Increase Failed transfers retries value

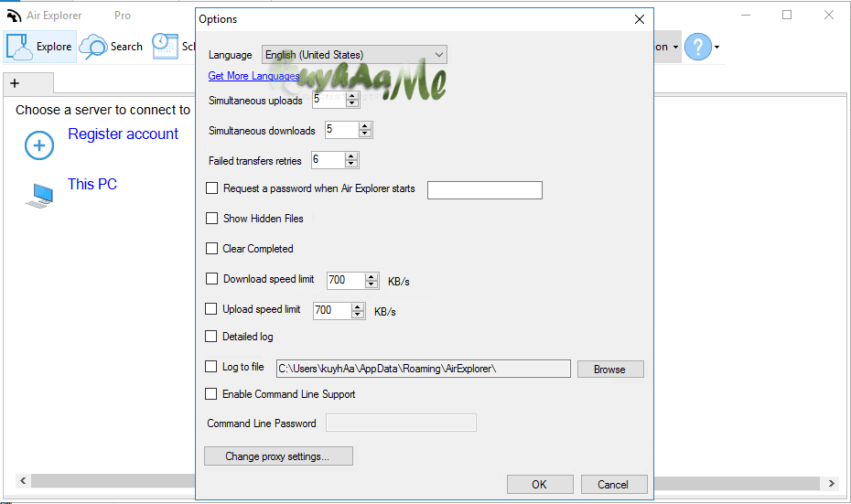(351, 156)
